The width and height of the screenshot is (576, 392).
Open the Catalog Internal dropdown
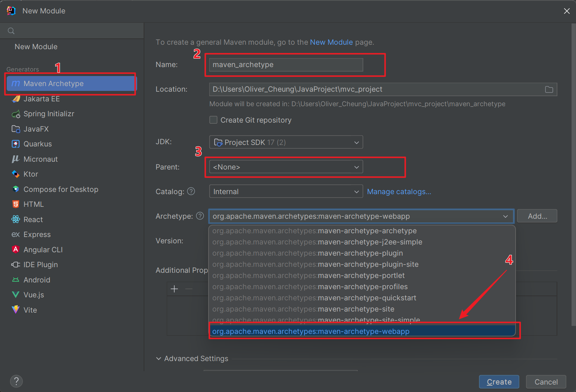(x=286, y=192)
